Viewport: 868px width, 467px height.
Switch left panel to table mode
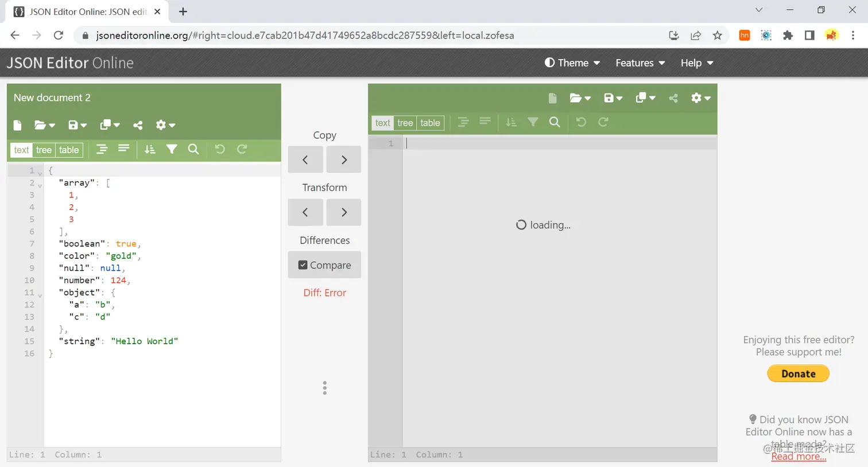coord(69,150)
